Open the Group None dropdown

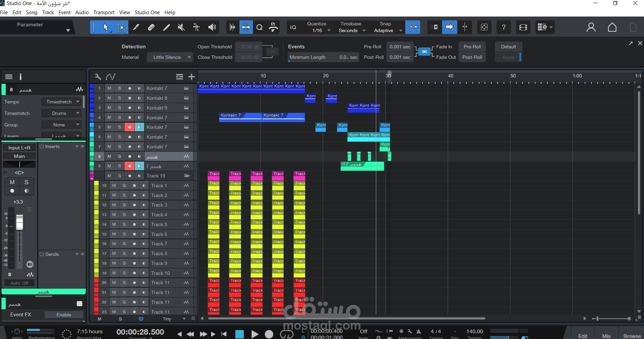point(61,125)
